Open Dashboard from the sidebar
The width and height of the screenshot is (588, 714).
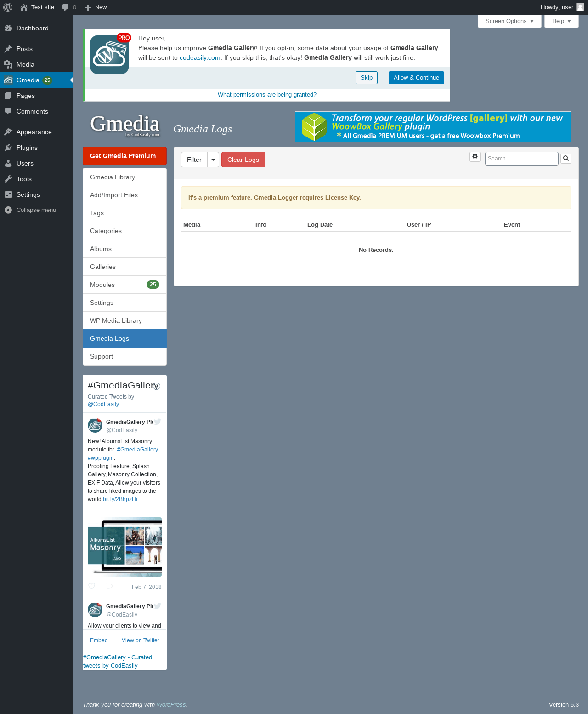[37, 28]
